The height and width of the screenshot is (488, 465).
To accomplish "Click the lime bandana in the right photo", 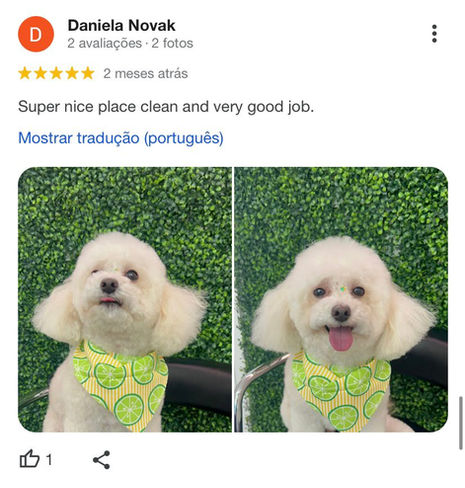I will click(x=341, y=391).
